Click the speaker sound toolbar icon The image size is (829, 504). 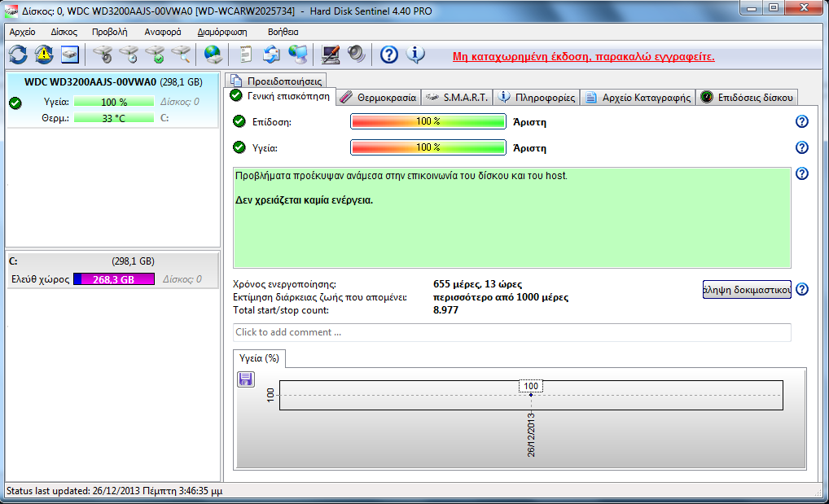click(357, 55)
